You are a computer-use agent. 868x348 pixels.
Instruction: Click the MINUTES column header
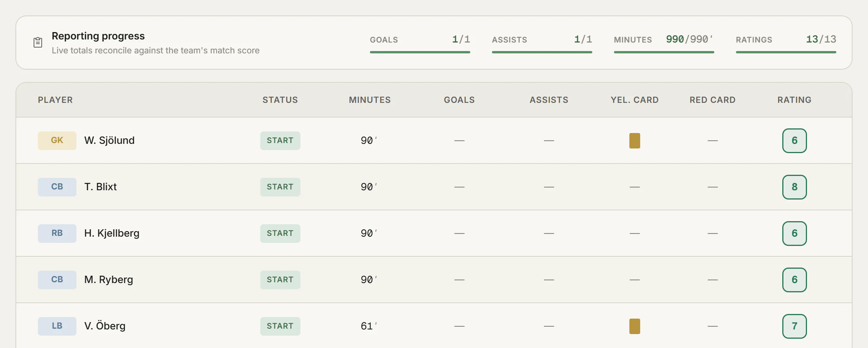tap(370, 100)
